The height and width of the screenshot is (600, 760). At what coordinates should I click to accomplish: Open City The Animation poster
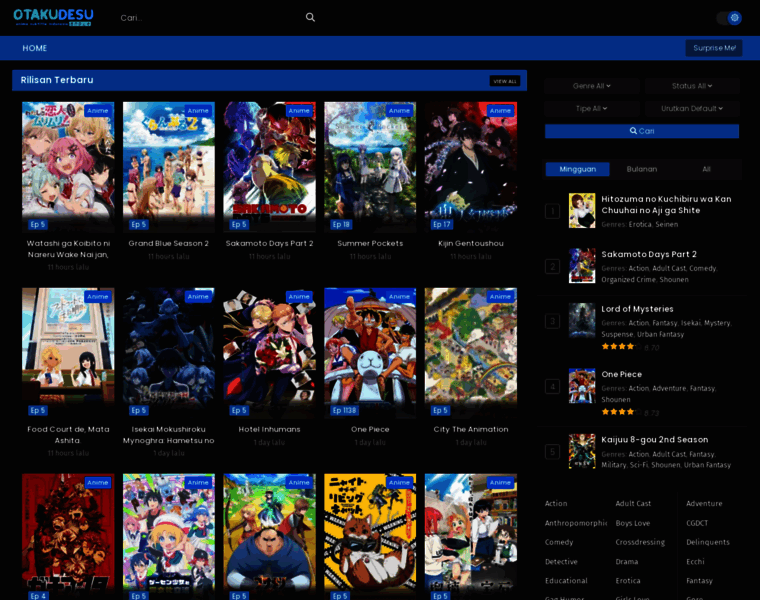pos(471,353)
